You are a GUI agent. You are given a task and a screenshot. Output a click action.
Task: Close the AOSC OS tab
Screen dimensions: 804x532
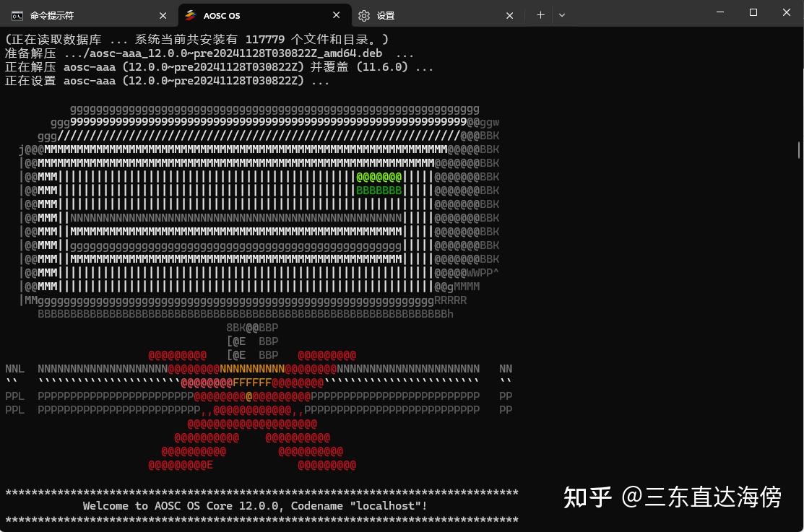point(336,14)
